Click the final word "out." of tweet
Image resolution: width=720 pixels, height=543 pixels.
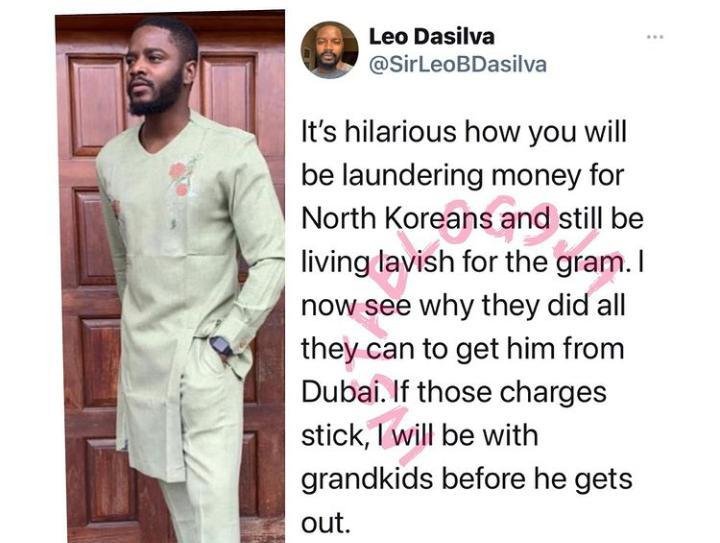(x=323, y=523)
